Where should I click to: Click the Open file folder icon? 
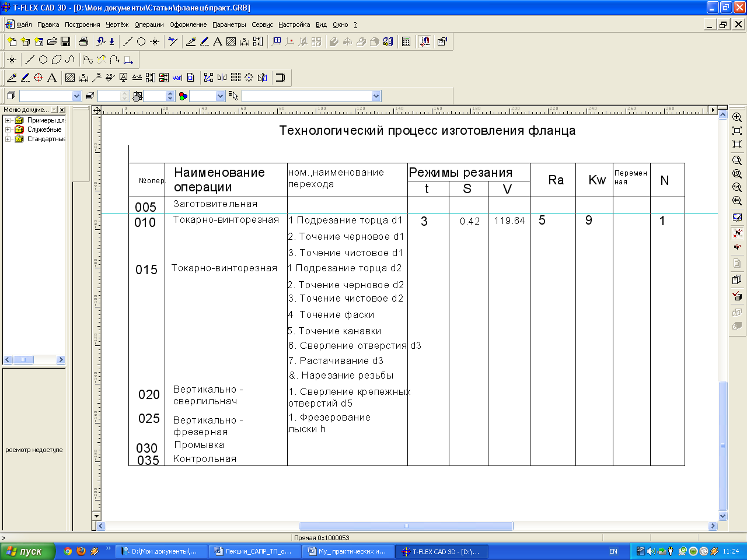(52, 41)
